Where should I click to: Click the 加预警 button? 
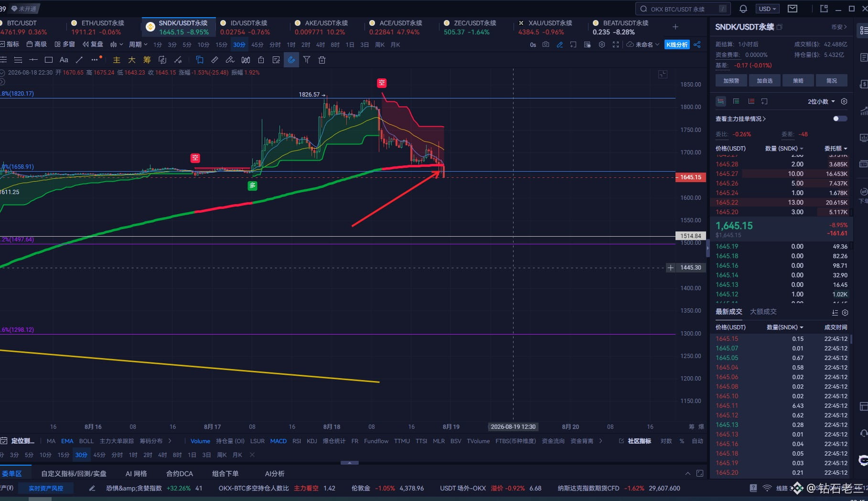[731, 81]
